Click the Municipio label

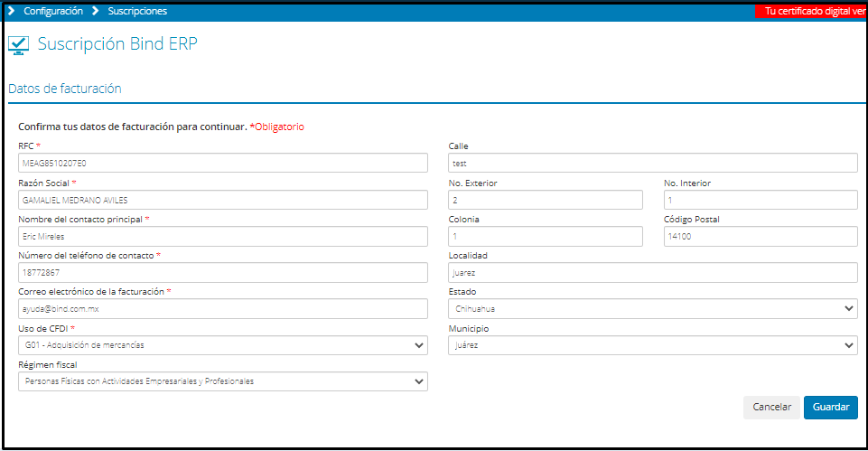tap(469, 329)
